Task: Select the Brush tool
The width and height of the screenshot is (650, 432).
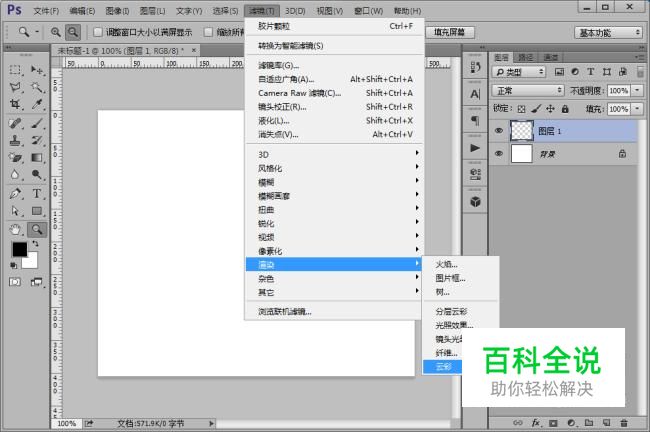Action: click(37, 123)
